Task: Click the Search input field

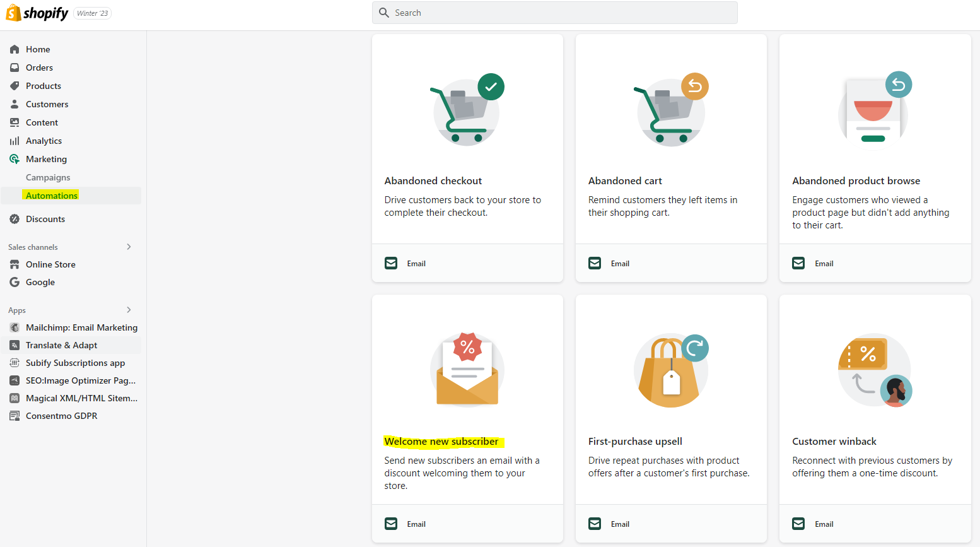Action: pyautogui.click(x=555, y=13)
